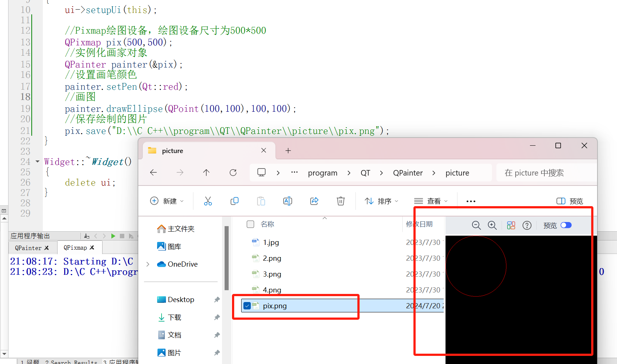Click QT in the breadcrumb path
Screen dimensions: 617x364
[x=365, y=173]
